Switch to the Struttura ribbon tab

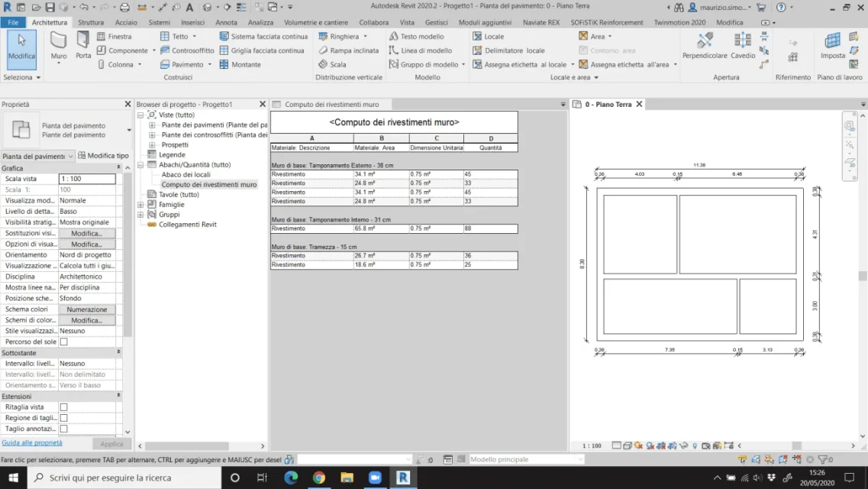[91, 23]
